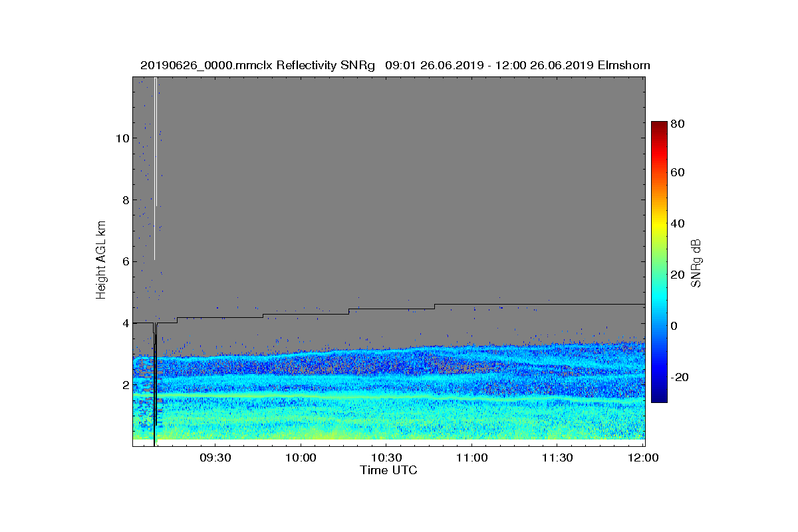The width and height of the screenshot is (798, 532).
Task: Click the black step line at 11:00
Action: (x=472, y=305)
